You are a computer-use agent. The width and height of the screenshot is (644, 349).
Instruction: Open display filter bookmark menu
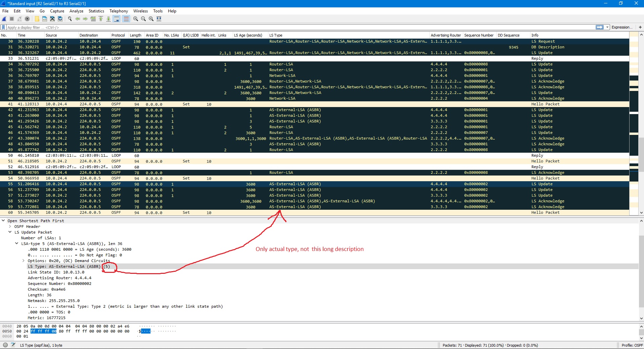(x=4, y=27)
